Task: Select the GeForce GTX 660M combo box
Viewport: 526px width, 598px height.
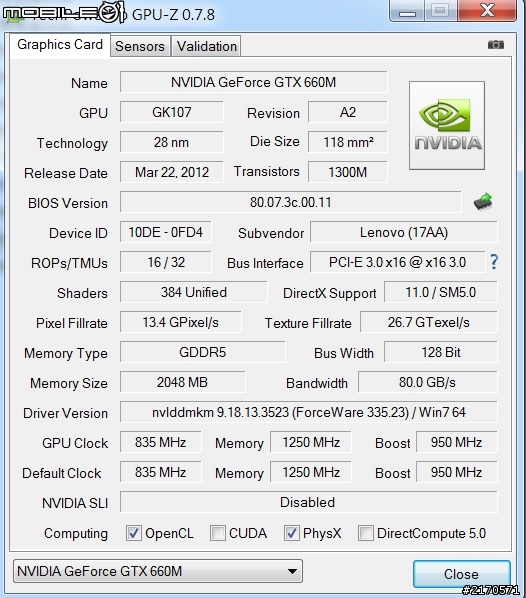Action: coord(158,571)
